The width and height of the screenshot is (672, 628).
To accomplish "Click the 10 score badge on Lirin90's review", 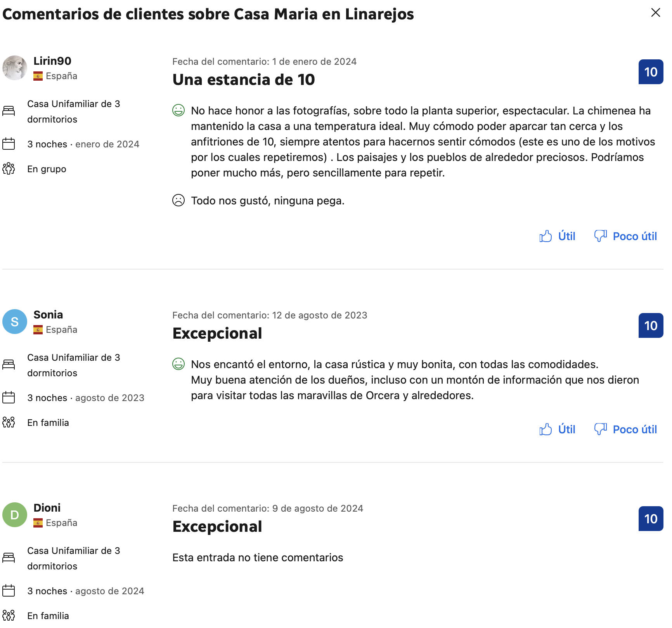I will click(651, 72).
